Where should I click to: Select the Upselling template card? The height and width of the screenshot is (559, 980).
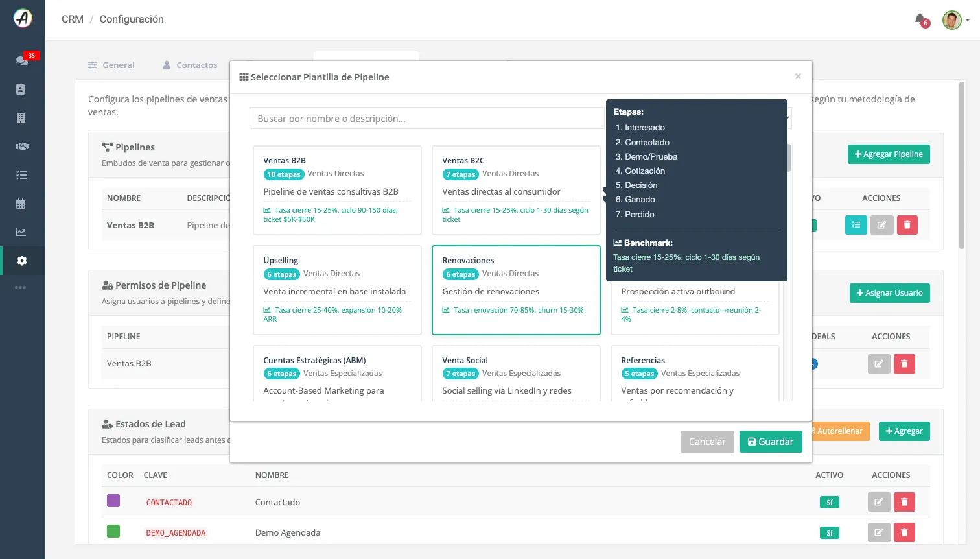[337, 290]
